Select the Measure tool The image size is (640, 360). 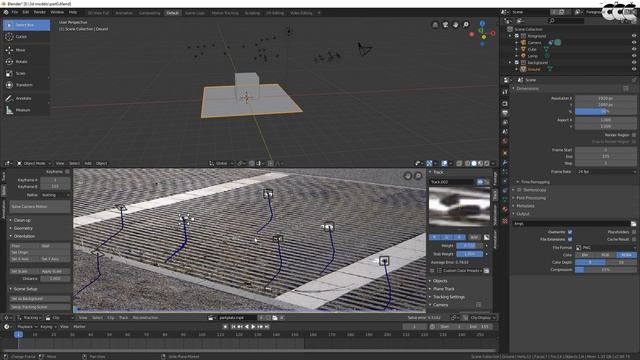(x=27, y=110)
